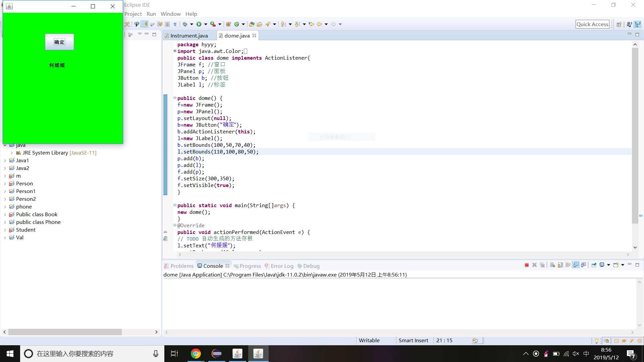Click the 确定 button in Java window
The image size is (644, 362).
click(x=59, y=42)
